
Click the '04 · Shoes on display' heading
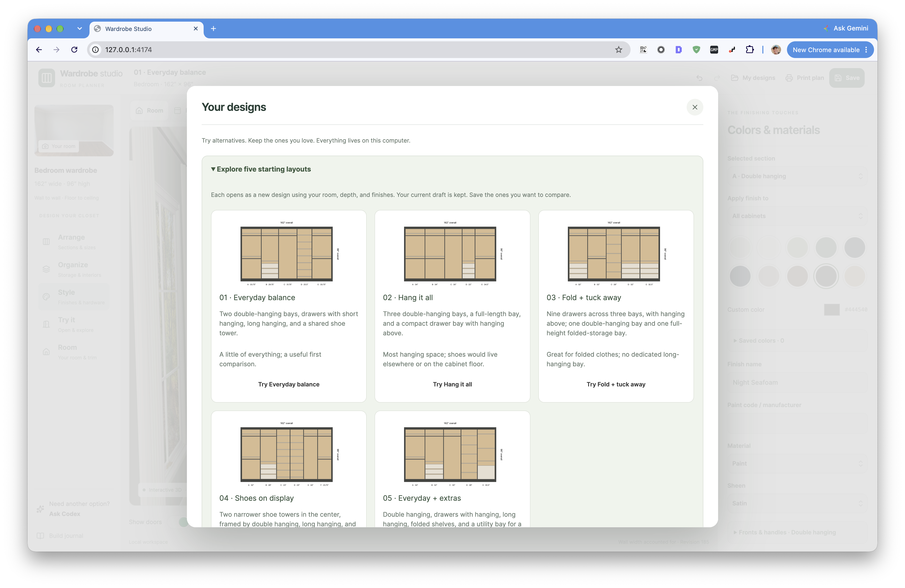click(257, 498)
